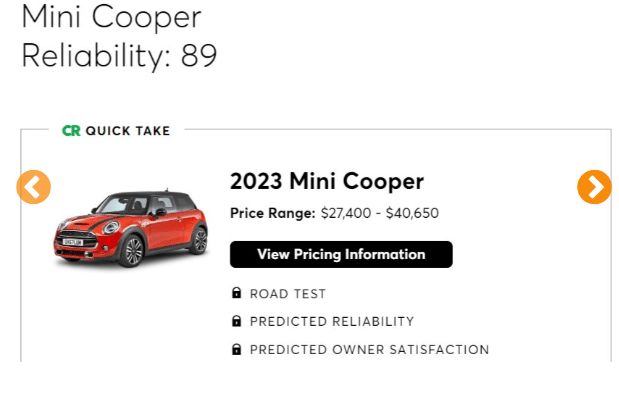The width and height of the screenshot is (619, 415).
Task: Click the 89 reliability score
Action: [x=199, y=55]
